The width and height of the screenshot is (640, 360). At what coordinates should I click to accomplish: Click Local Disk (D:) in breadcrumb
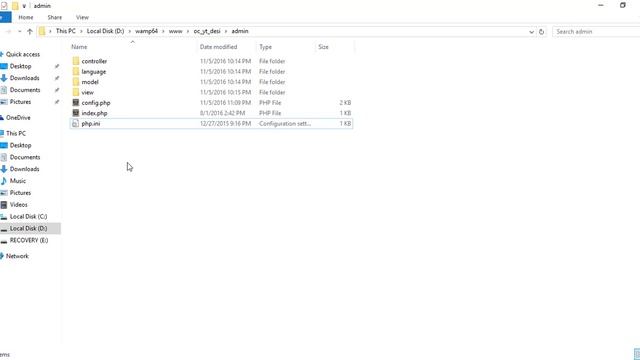[x=105, y=31]
